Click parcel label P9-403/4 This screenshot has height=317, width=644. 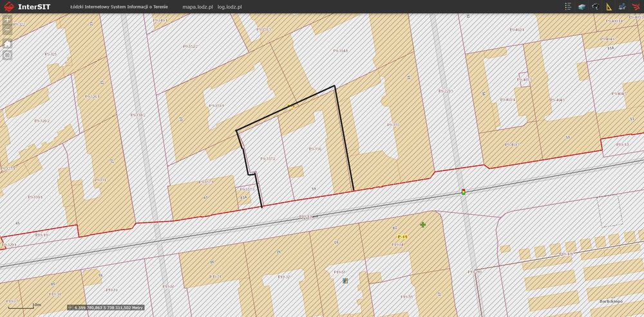pos(507,100)
